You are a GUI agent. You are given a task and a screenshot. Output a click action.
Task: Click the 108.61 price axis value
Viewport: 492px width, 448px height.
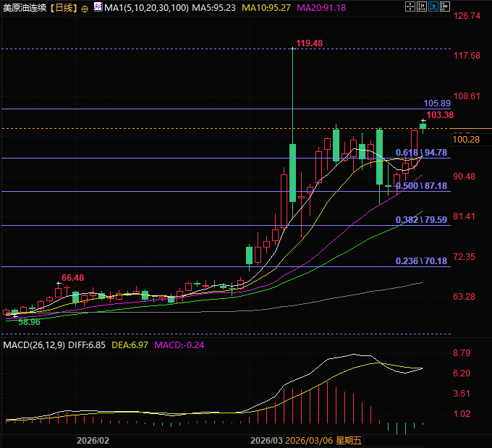[x=467, y=96]
